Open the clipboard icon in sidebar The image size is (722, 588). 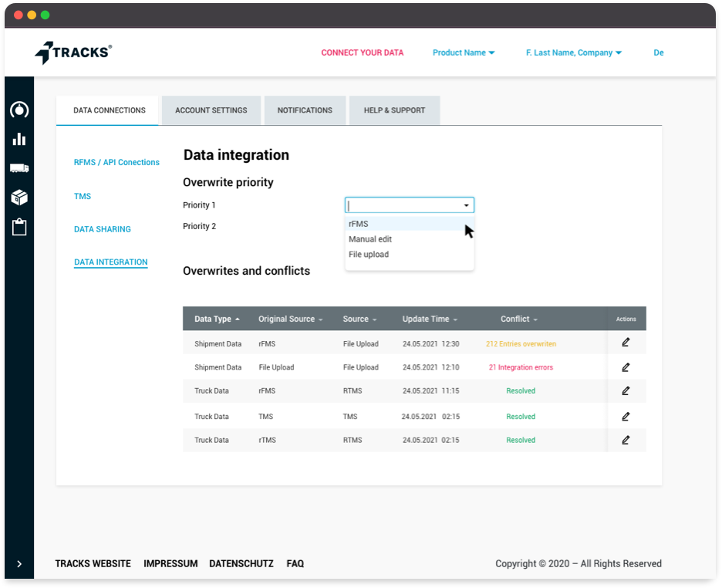coord(19,227)
